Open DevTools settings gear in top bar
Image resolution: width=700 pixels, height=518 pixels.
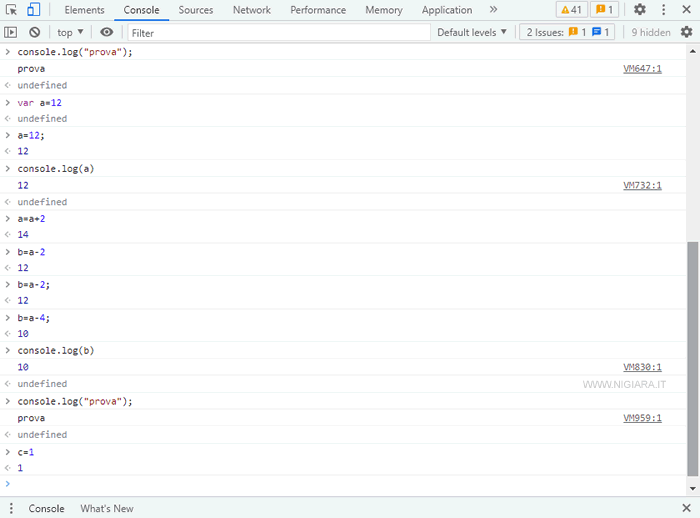pyautogui.click(x=640, y=10)
